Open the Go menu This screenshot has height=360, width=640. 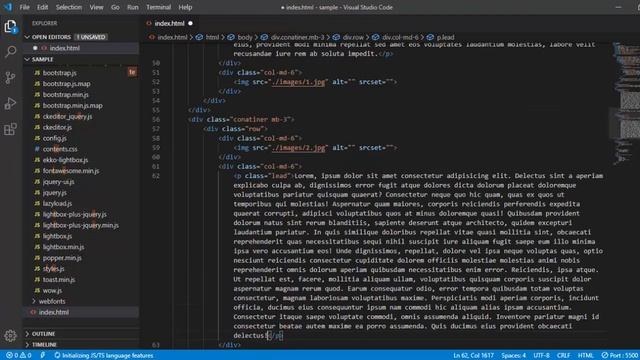pyautogui.click(x=115, y=7)
